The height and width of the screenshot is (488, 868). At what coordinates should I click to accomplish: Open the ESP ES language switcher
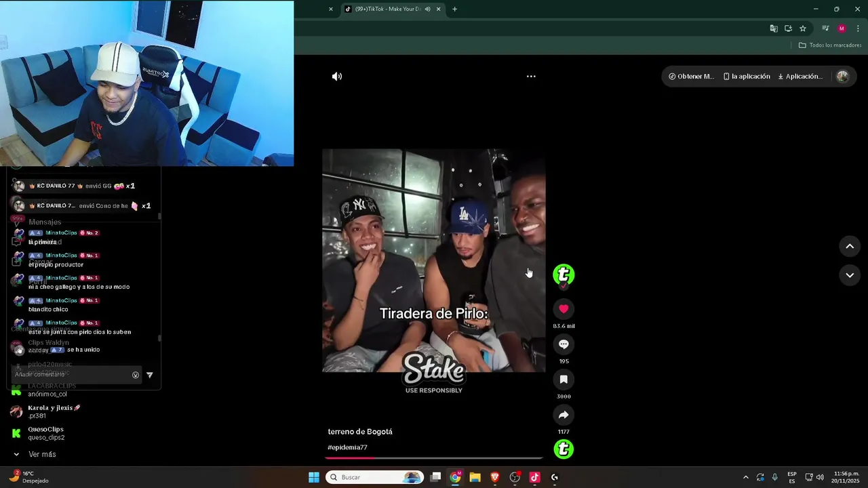pyautogui.click(x=792, y=477)
